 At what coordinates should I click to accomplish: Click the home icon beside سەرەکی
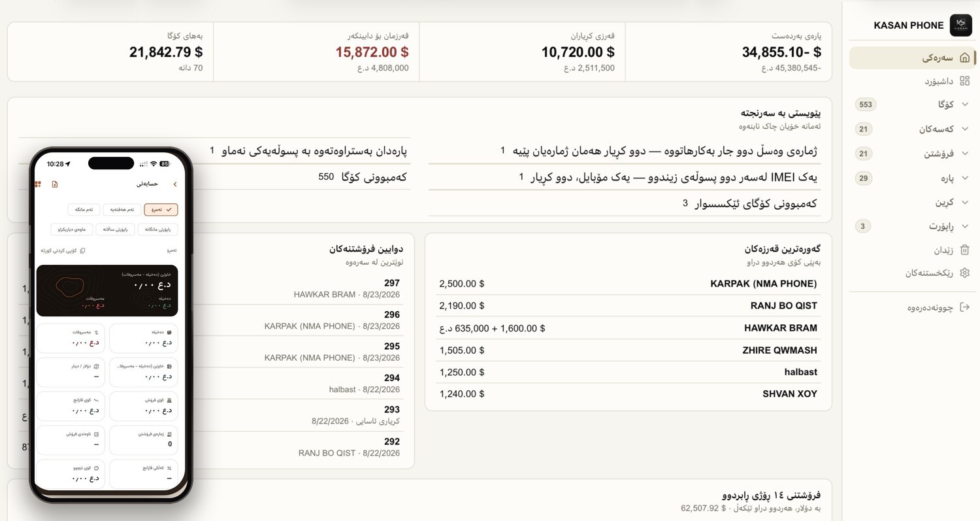tap(964, 58)
